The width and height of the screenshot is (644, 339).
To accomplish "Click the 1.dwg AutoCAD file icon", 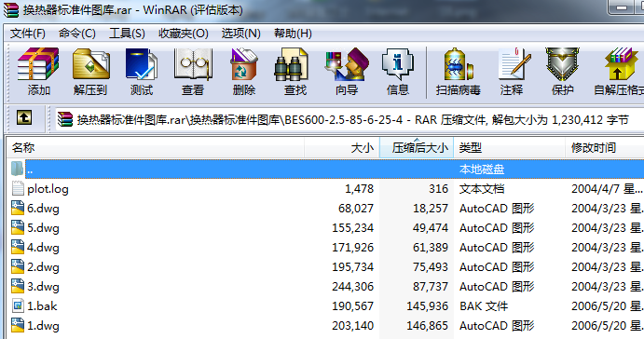I will point(18,325).
